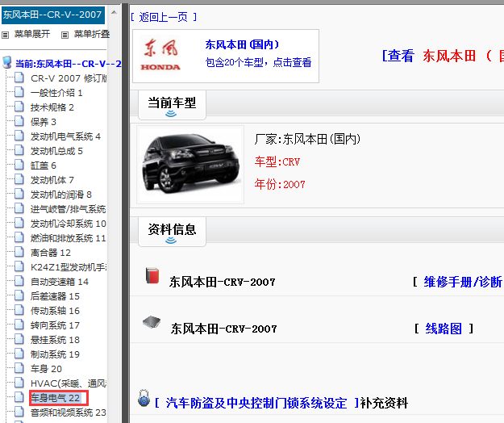Click page icon next to 缸盖 6
Image resolution: width=504 pixels, height=423 pixels.
19,165
